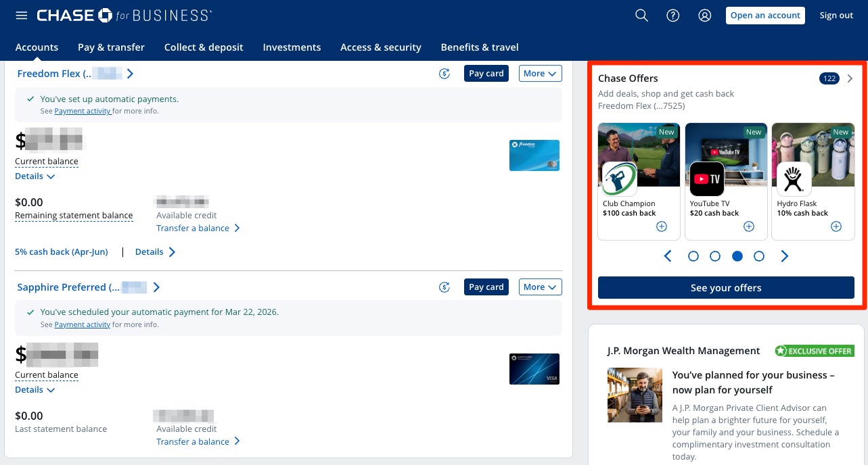Advance offers carousel with next arrow

(785, 256)
